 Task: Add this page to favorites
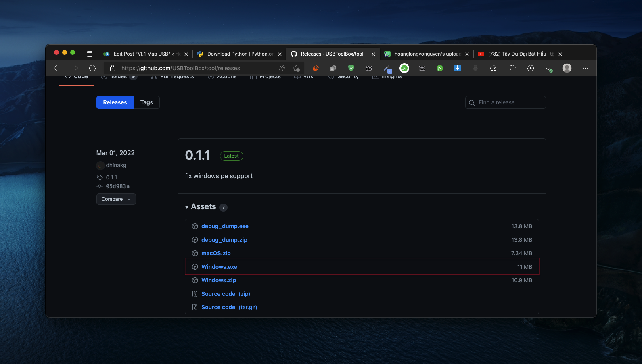297,68
